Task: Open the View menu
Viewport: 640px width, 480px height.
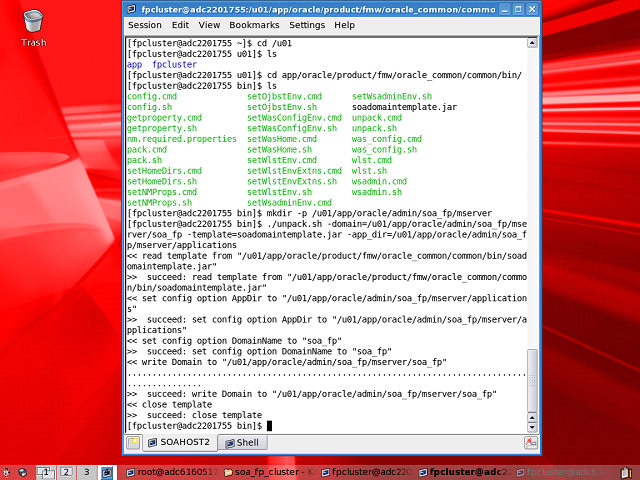Action: click(x=209, y=25)
